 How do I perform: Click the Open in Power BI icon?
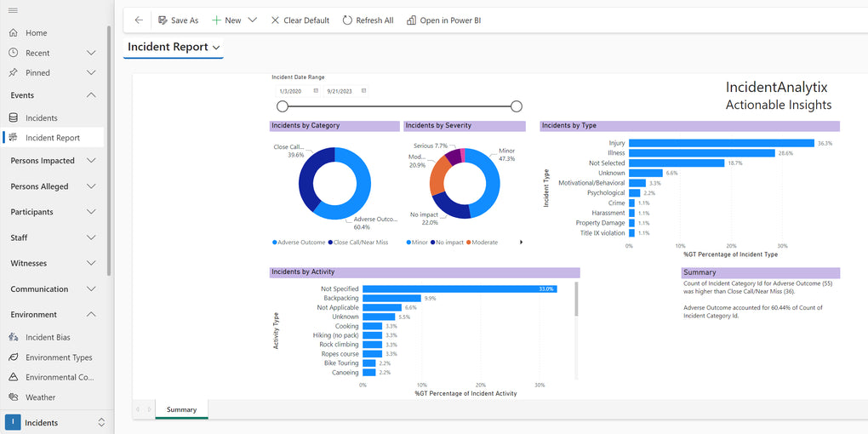(x=412, y=20)
